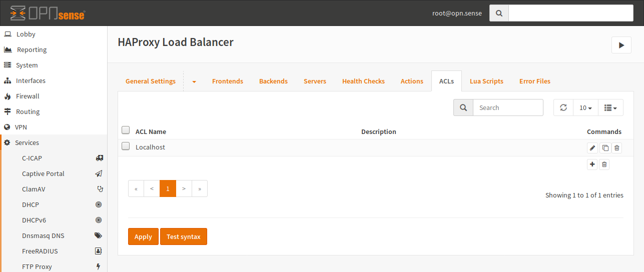Click the FTP Proxy bolt icon
644x272 pixels.
99,266
